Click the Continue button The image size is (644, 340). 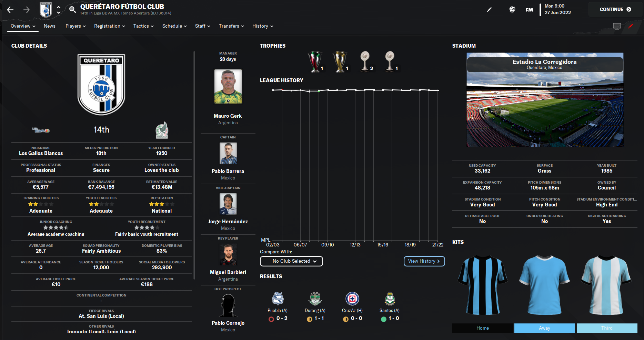pos(615,9)
